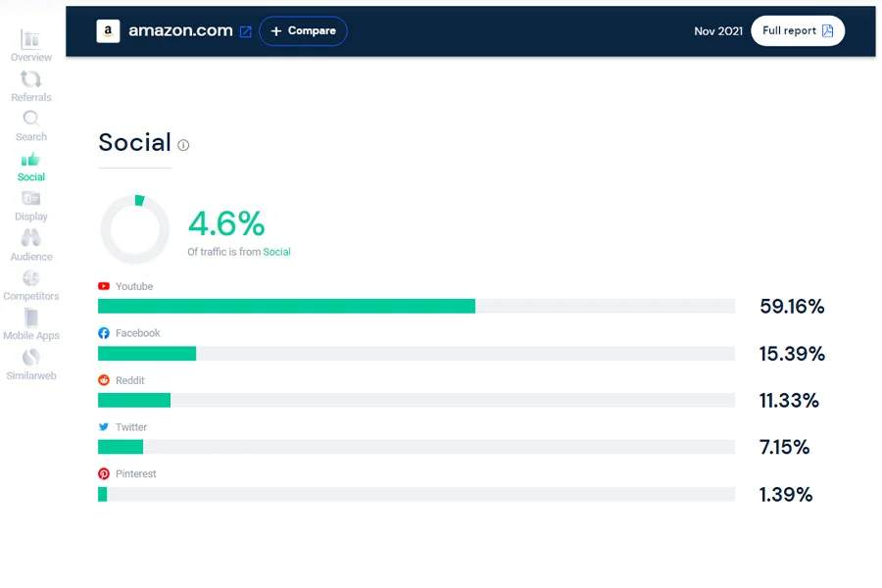The image size is (882, 588).
Task: Click the Youtube label text
Action: (134, 286)
